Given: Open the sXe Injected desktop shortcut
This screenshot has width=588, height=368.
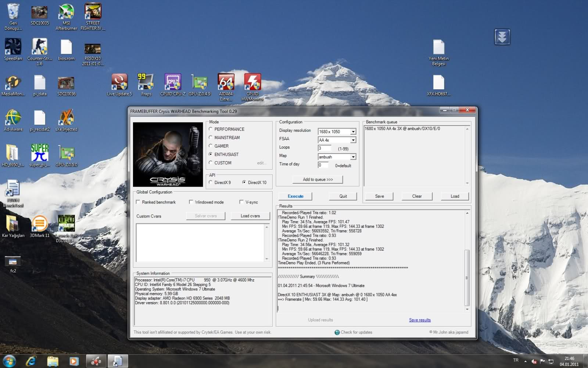Looking at the screenshot, I should pos(66,121).
